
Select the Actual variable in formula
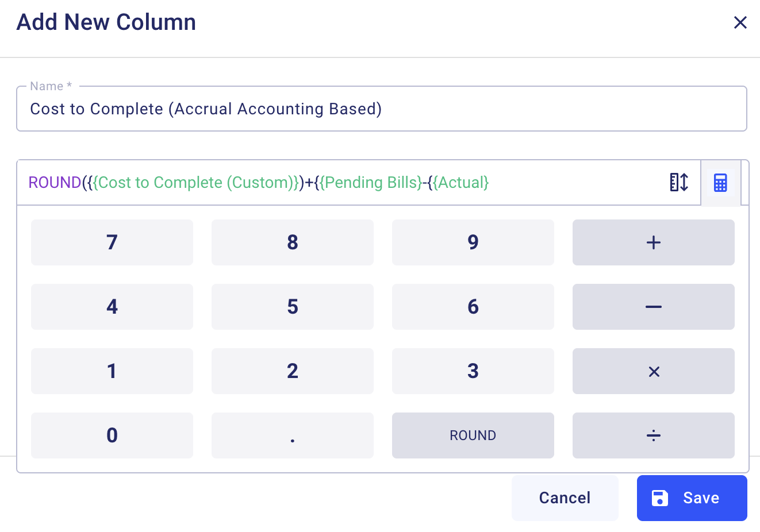point(463,183)
